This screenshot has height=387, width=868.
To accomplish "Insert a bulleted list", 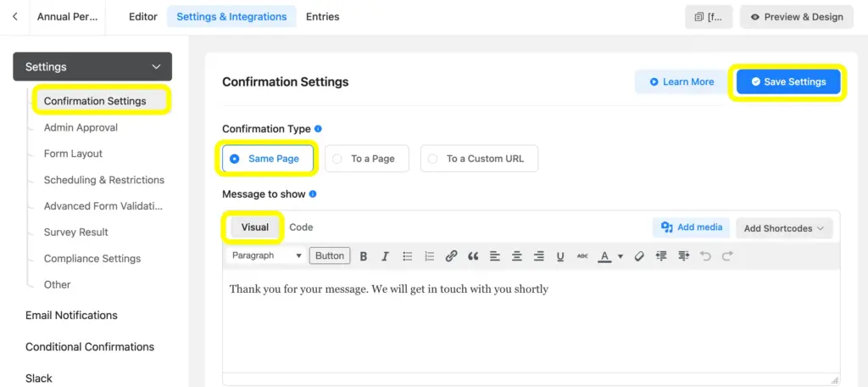I will point(408,256).
